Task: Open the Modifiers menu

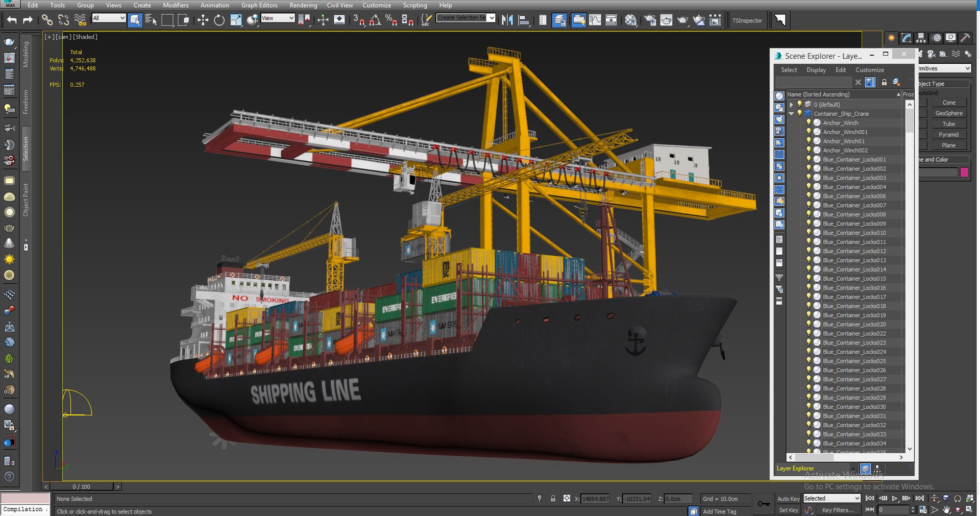Action: click(176, 5)
